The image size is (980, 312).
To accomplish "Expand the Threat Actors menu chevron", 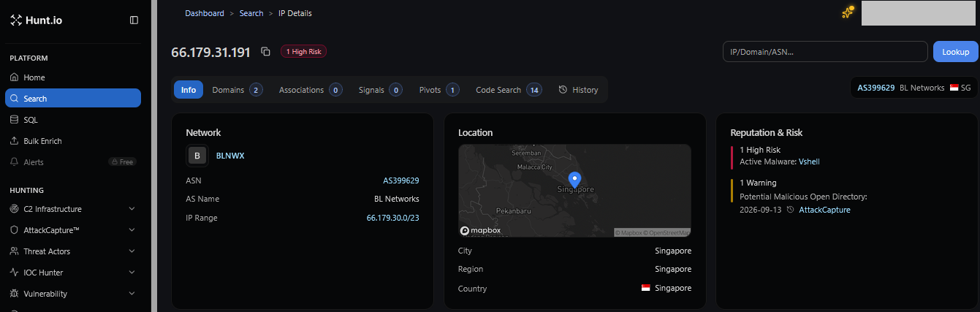I will click(132, 251).
